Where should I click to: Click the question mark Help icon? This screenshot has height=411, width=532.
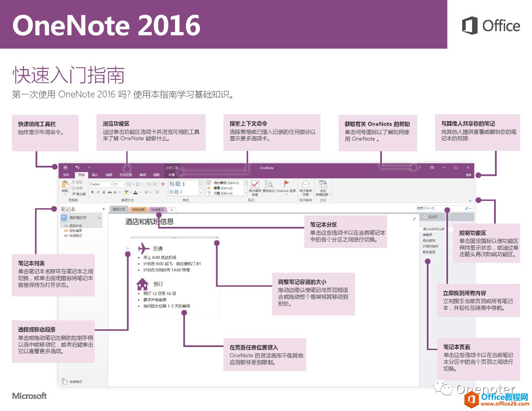coord(420,167)
